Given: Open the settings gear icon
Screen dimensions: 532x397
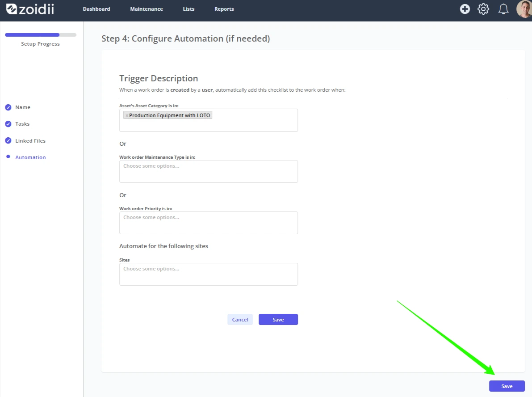Looking at the screenshot, I should pos(483,9).
